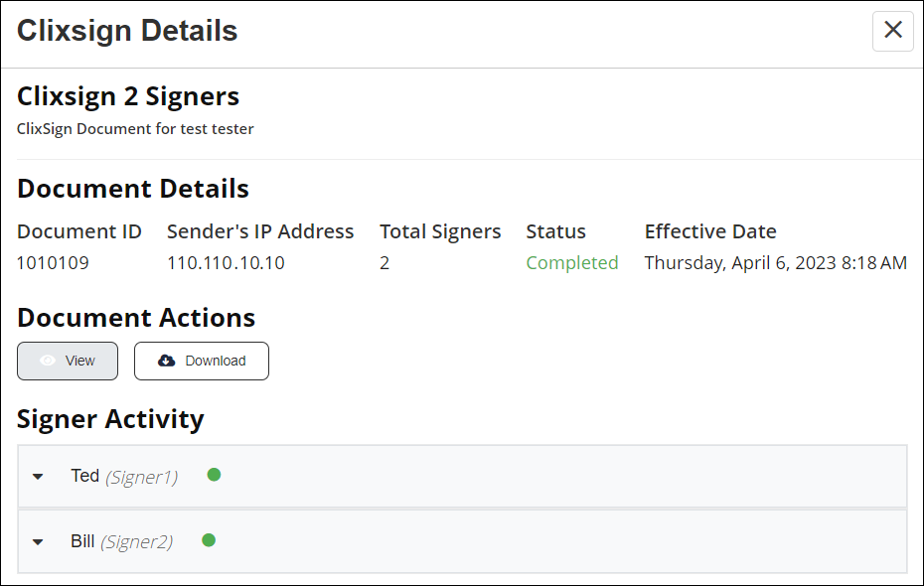
Task: Click the sender IP address 110.110.10.10
Action: (x=226, y=262)
